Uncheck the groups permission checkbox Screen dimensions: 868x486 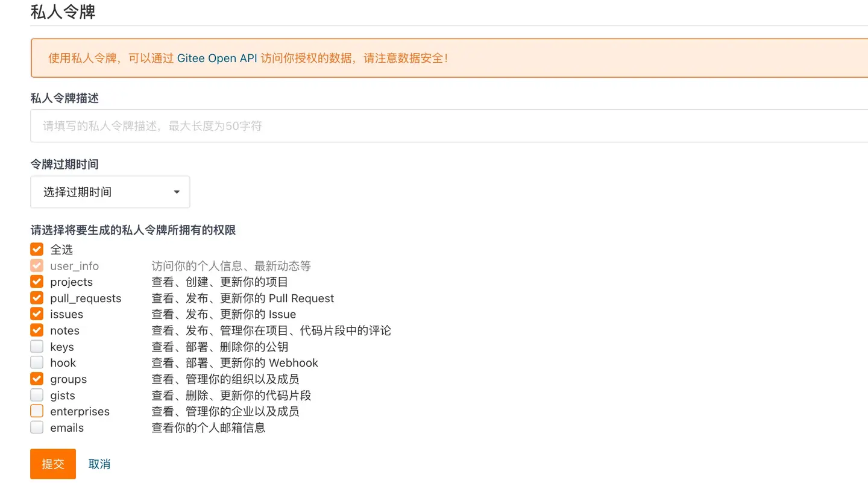click(x=36, y=379)
